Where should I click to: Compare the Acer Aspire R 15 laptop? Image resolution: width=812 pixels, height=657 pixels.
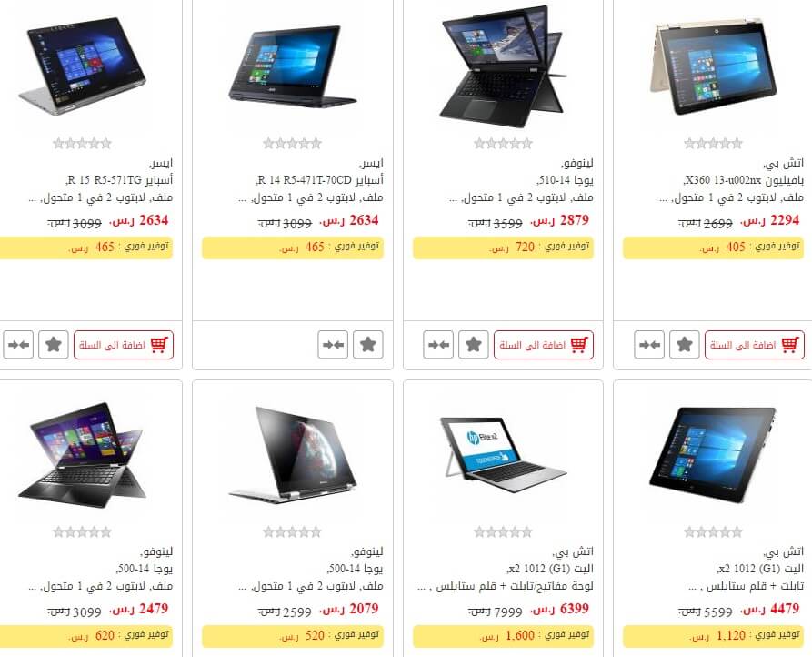coord(18,345)
